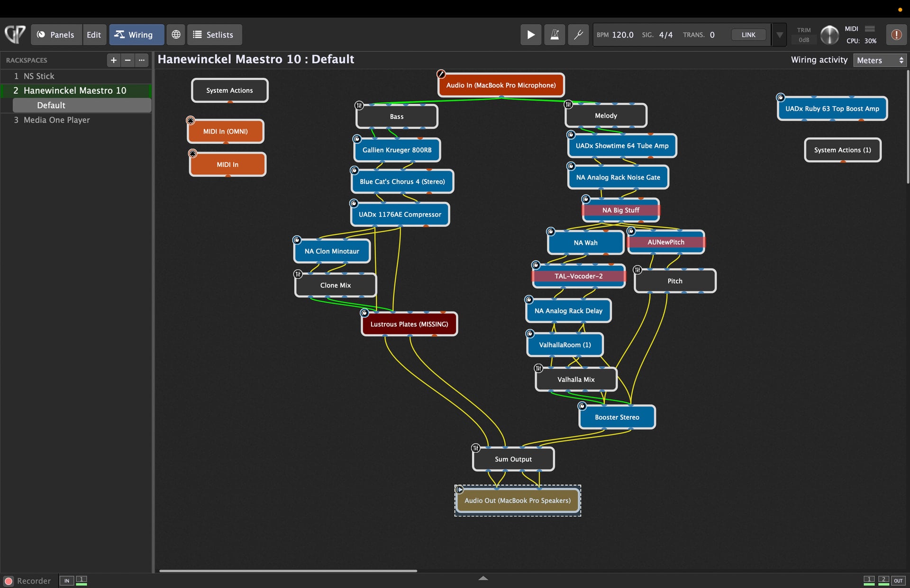The height and width of the screenshot is (588, 910).
Task: Switch to the Panels view
Action: (56, 35)
